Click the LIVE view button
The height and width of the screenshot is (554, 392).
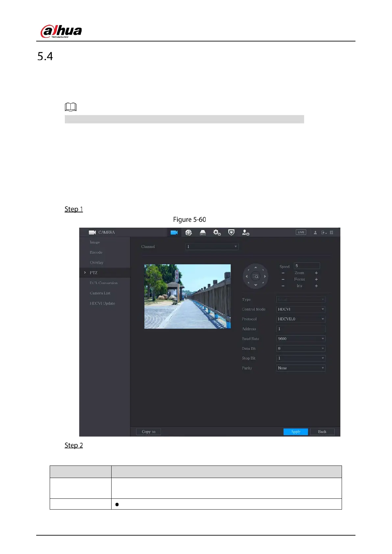coord(301,232)
